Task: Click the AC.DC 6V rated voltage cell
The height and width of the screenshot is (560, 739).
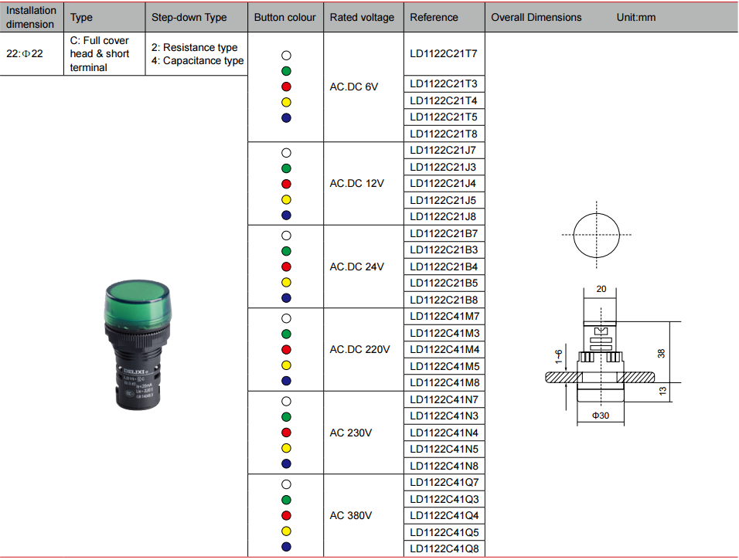Action: [363, 87]
